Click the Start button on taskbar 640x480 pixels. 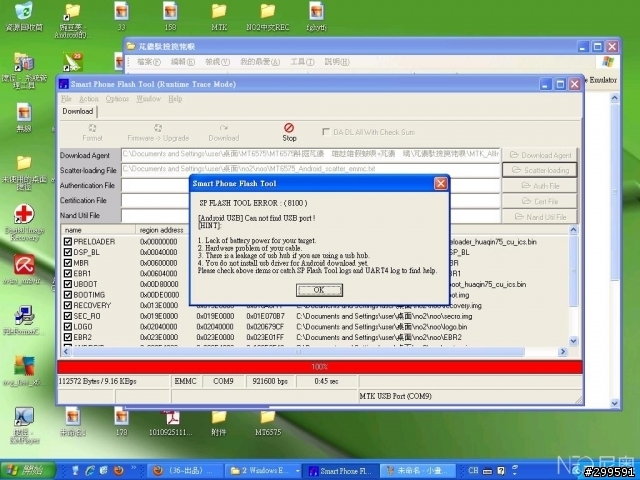28,471
